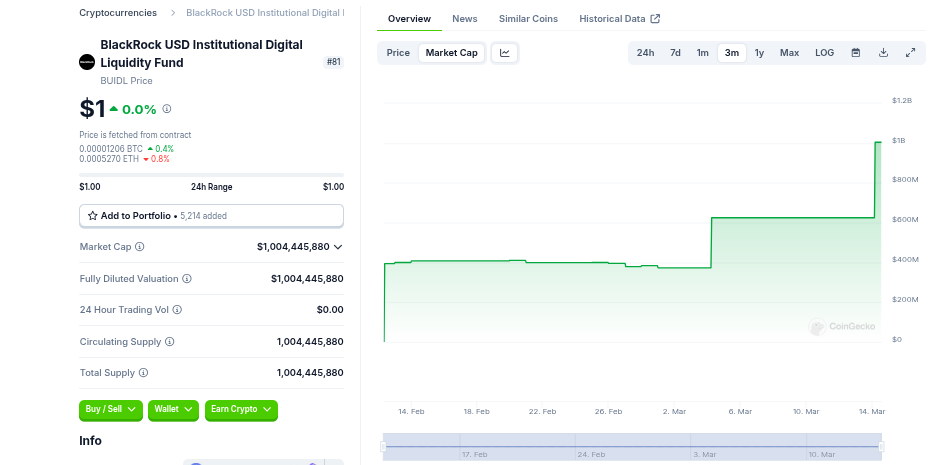The image size is (944, 465).
Task: Click the $0.00 trading volume value
Action: tap(330, 310)
